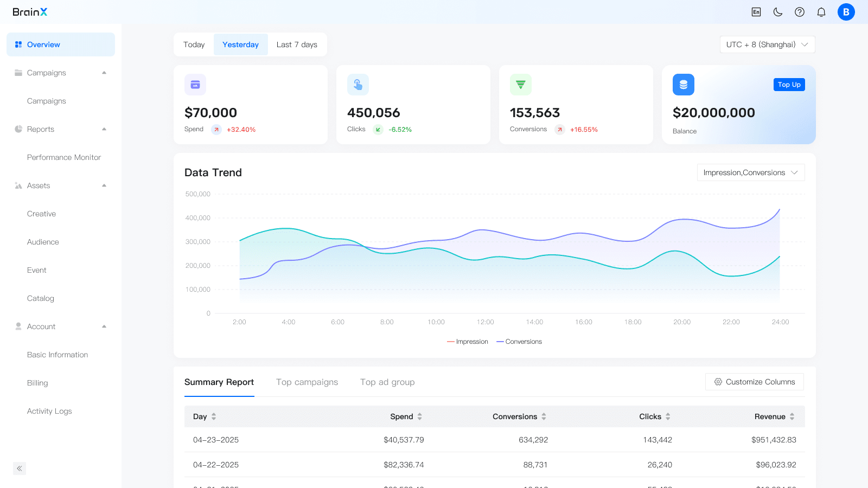Toggle dark mode moon icon

[x=778, y=12]
